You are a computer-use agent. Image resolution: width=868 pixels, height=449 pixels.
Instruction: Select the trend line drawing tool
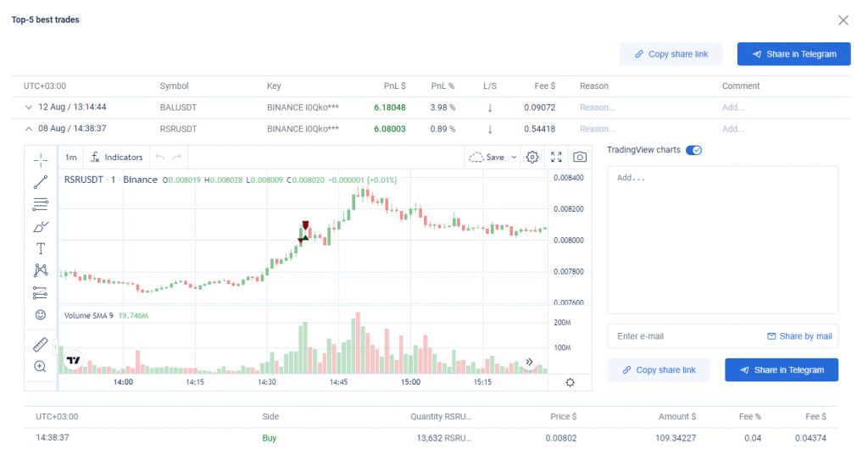(40, 182)
